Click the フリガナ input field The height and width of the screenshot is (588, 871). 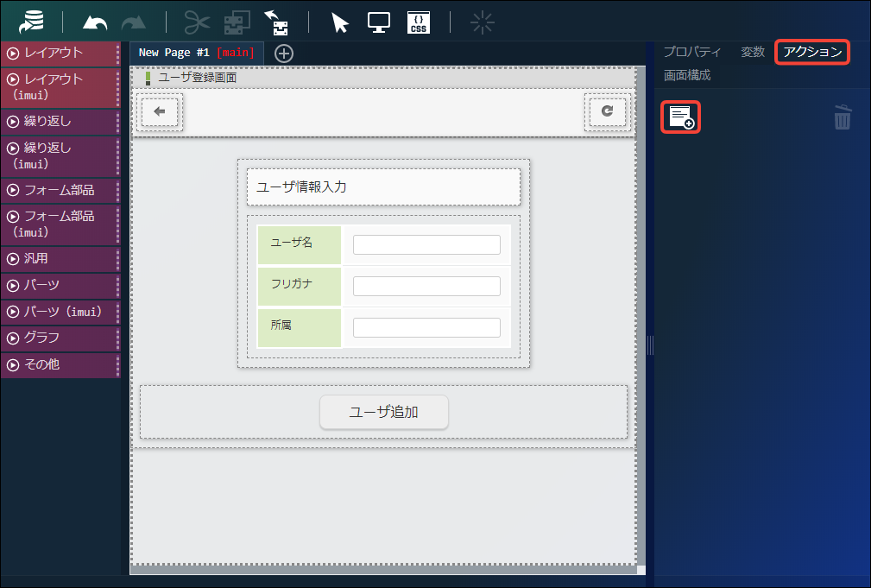point(426,286)
